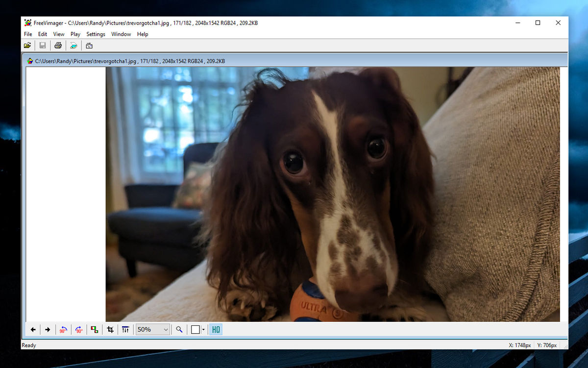
Task: Open the Window menu
Action: 121,34
